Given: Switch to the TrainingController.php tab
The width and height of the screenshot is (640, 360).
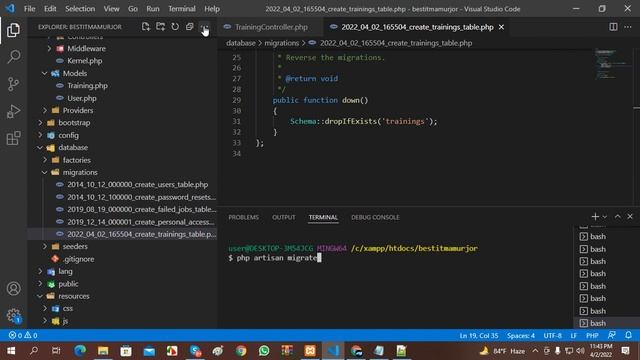Looking at the screenshot, I should click(x=271, y=27).
